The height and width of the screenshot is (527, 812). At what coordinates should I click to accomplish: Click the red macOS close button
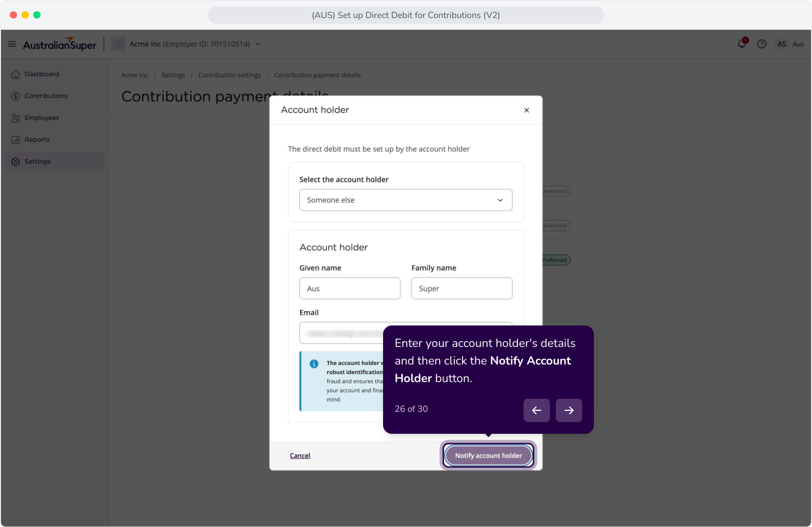point(13,15)
